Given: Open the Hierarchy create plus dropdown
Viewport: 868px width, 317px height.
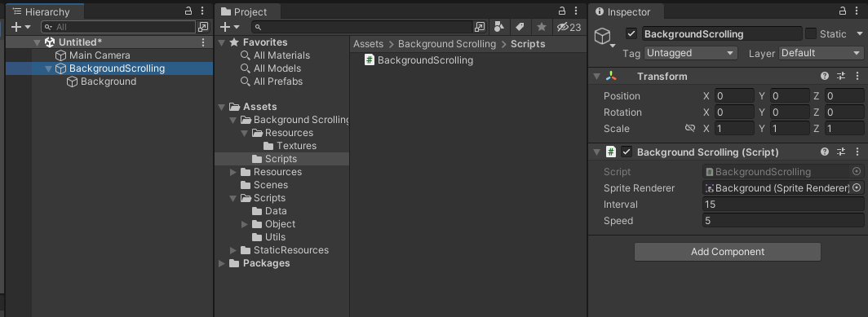Looking at the screenshot, I should pyautogui.click(x=21, y=27).
